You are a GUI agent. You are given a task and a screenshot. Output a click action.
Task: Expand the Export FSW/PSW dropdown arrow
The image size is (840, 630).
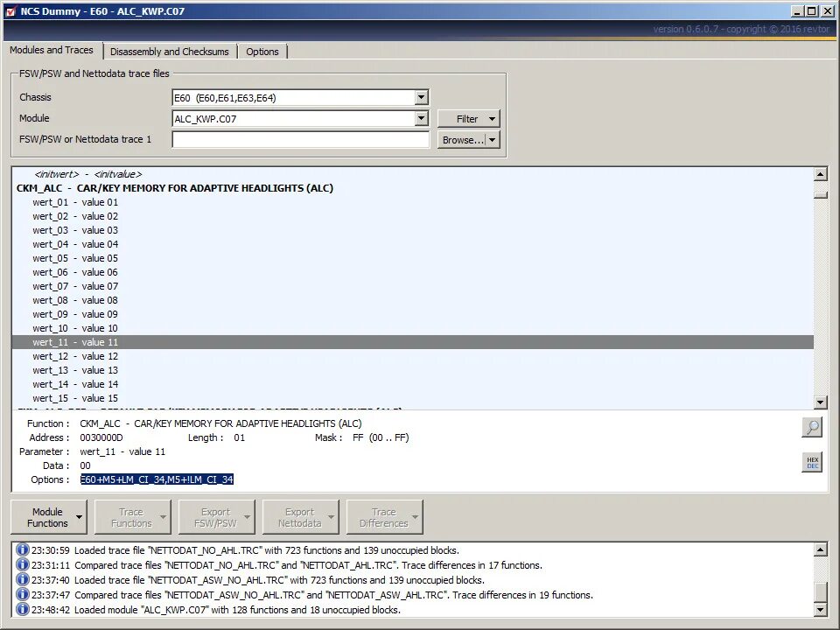[x=248, y=517]
